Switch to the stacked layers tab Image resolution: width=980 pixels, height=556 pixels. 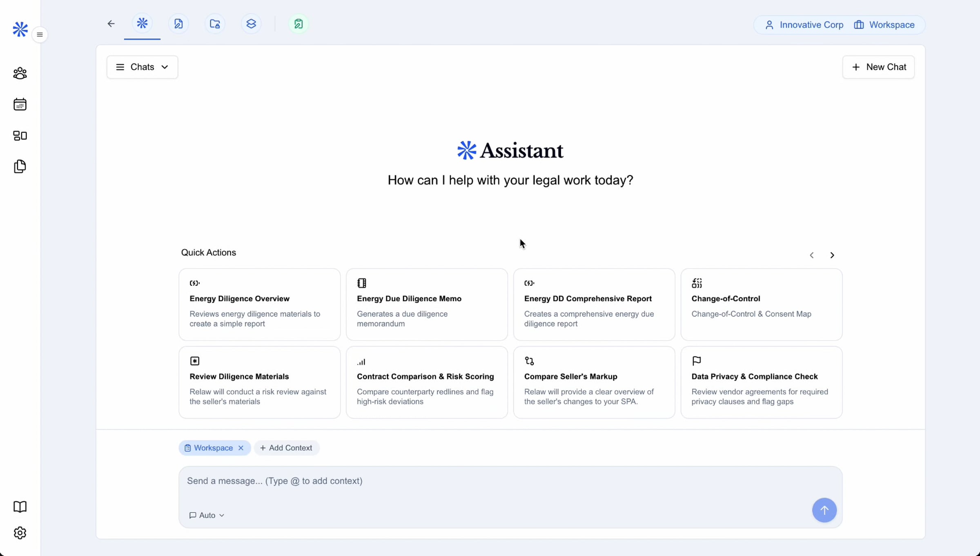(251, 24)
